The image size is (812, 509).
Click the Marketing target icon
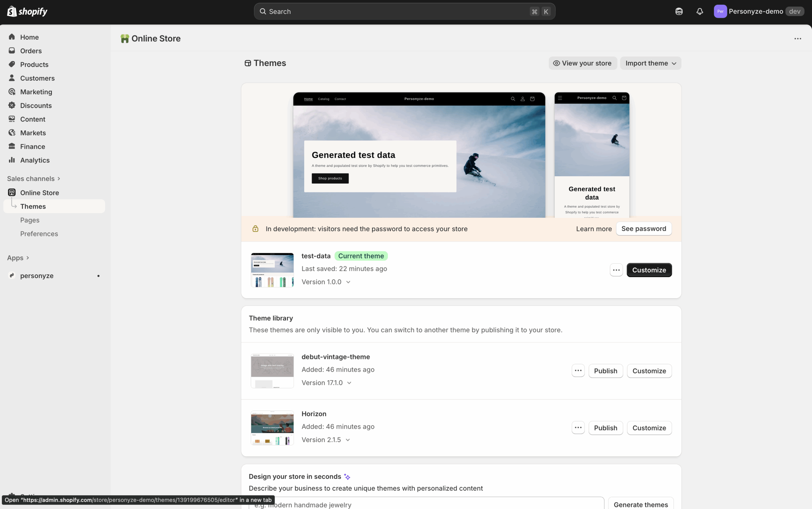pyautogui.click(x=12, y=92)
